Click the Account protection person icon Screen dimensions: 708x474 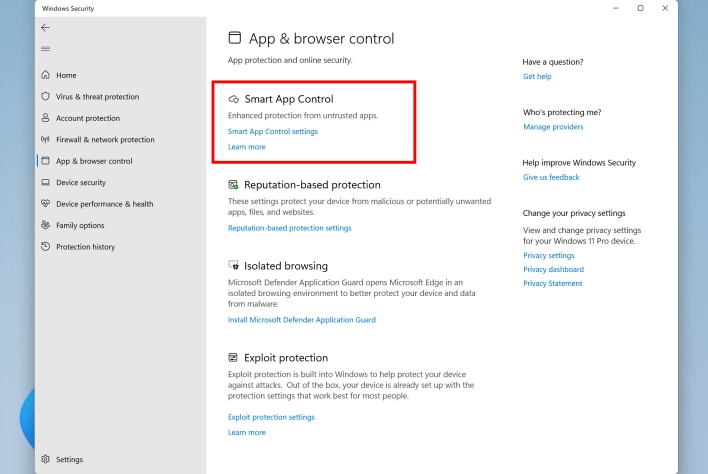[x=46, y=118]
